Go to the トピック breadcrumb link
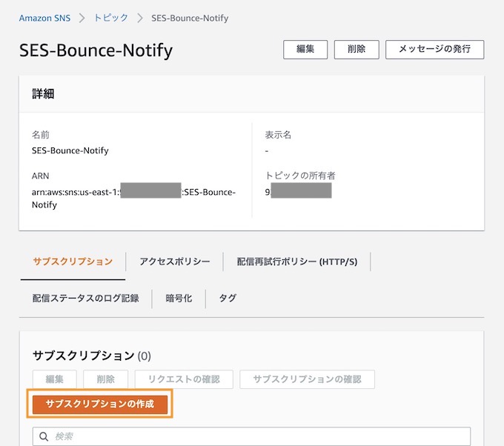Image resolution: width=504 pixels, height=446 pixels. click(x=111, y=18)
